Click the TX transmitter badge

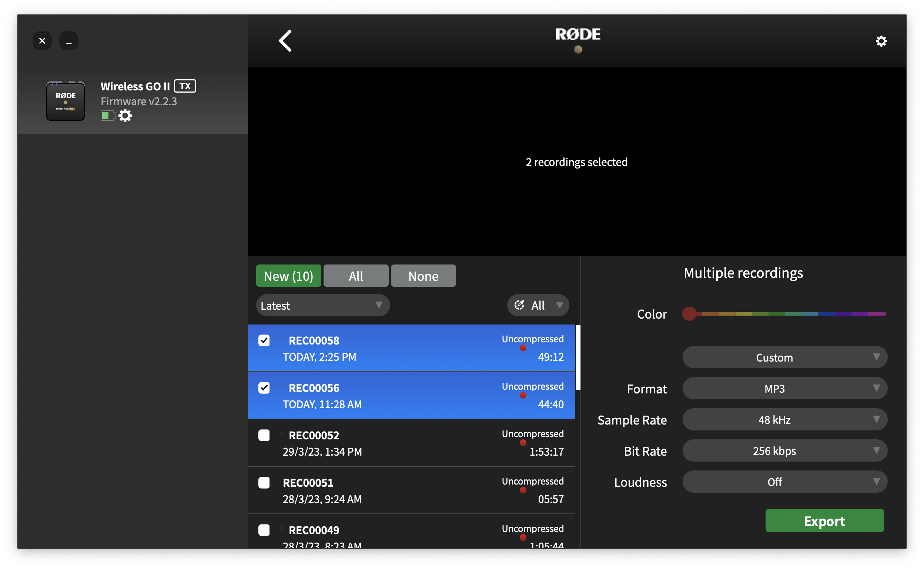coord(185,86)
